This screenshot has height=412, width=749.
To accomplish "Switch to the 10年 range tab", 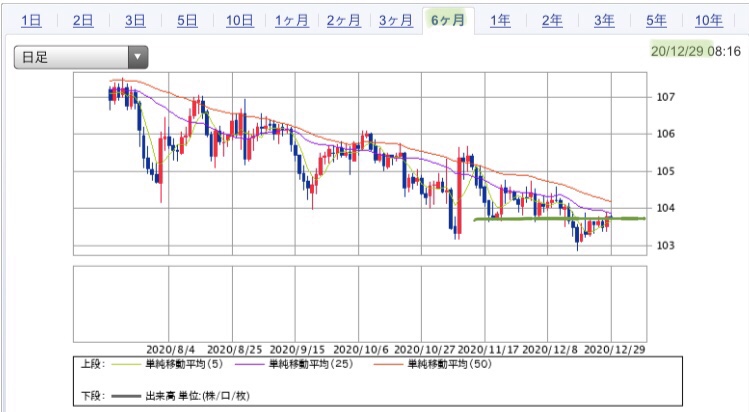I will [709, 21].
